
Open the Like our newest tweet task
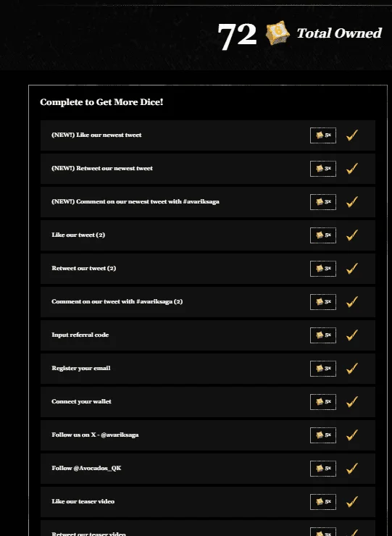pos(208,135)
